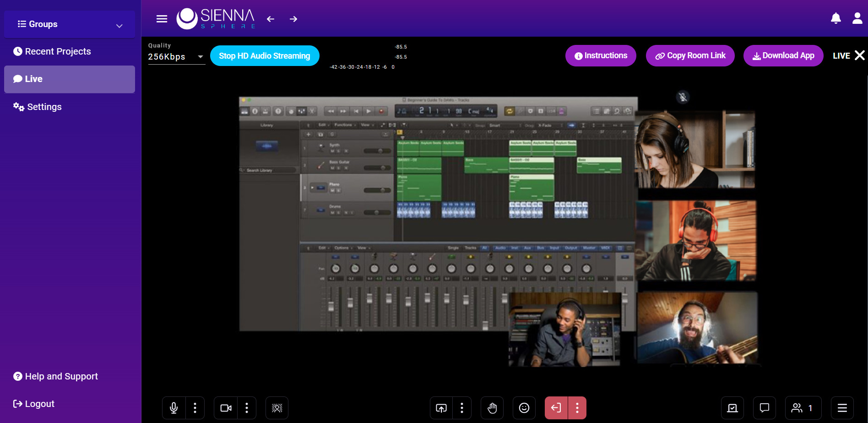Toggle the camera video button
868x423 pixels.
click(x=226, y=408)
